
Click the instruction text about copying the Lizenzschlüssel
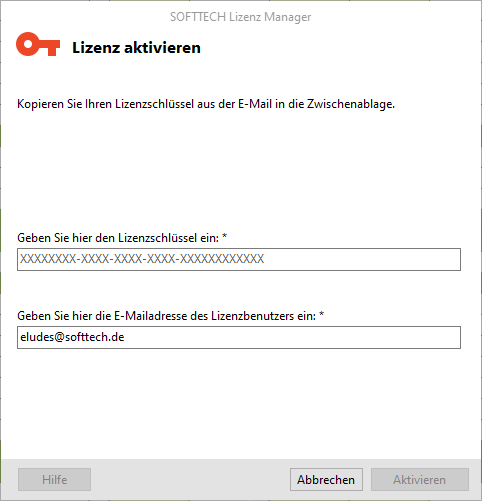click(206, 104)
